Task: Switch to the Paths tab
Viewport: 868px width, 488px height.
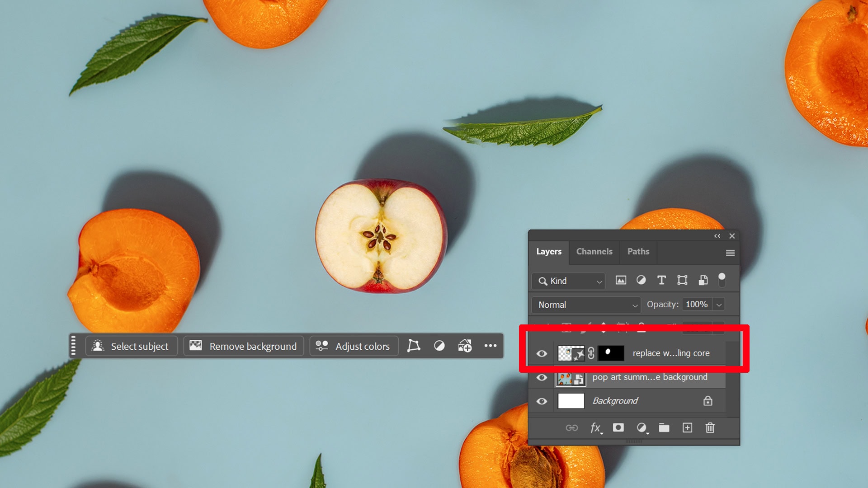Action: 638,252
